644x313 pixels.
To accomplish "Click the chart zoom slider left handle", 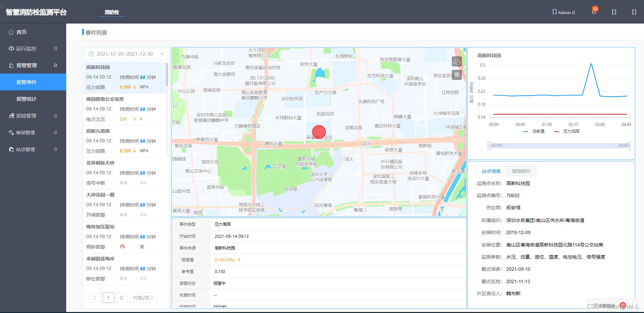I will coord(489,145).
